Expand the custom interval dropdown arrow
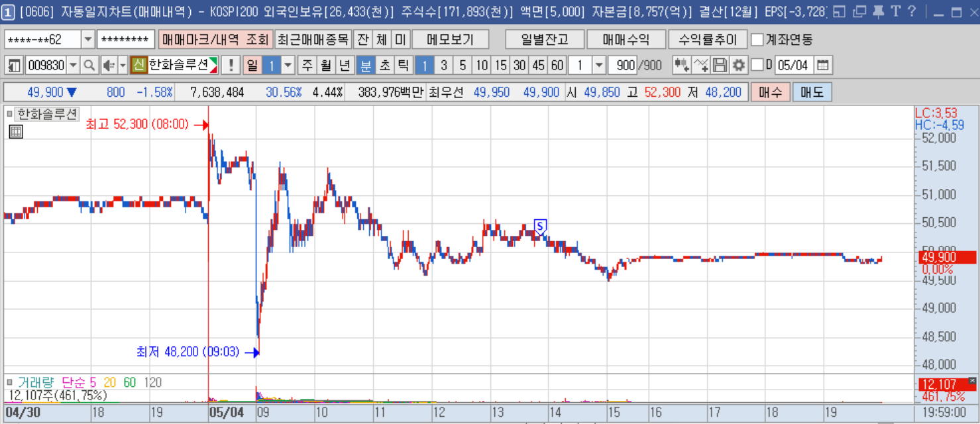 (x=599, y=66)
